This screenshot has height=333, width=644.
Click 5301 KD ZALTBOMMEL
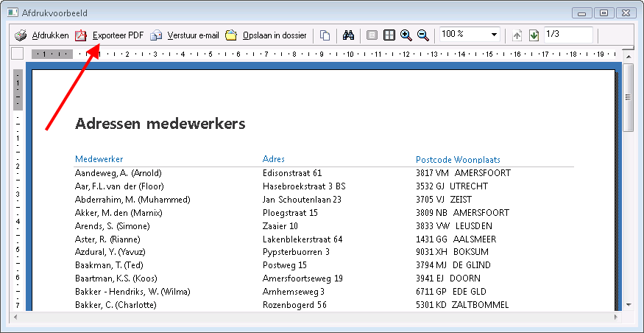click(x=462, y=304)
